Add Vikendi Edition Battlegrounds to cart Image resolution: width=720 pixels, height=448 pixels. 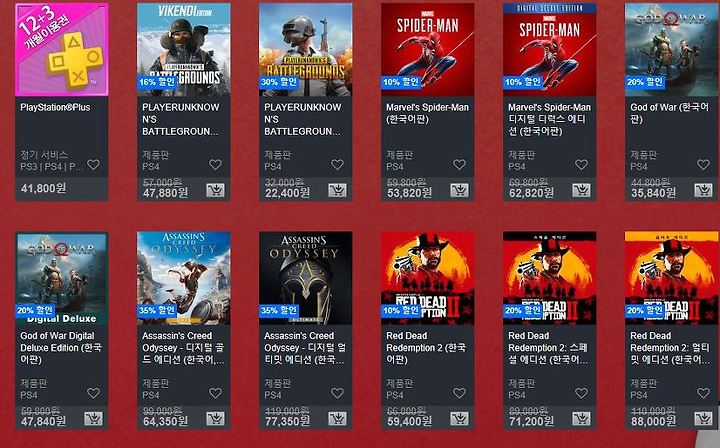coord(215,190)
